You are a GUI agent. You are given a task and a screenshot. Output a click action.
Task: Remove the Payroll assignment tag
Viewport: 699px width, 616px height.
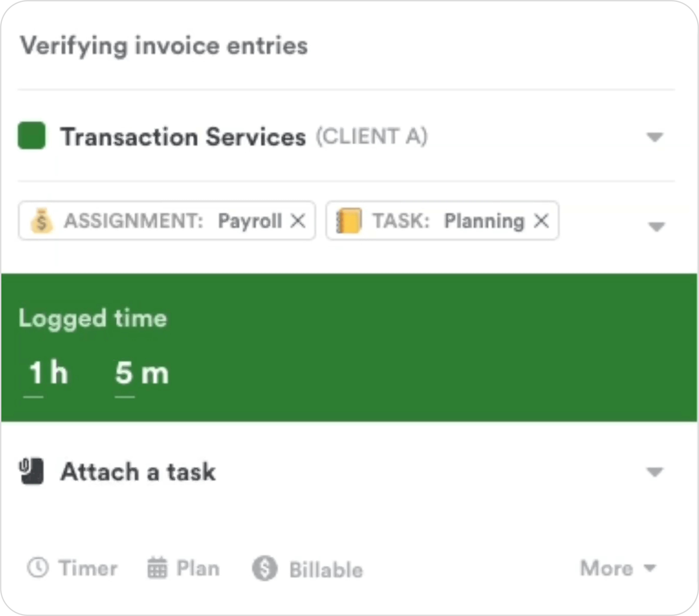298,221
